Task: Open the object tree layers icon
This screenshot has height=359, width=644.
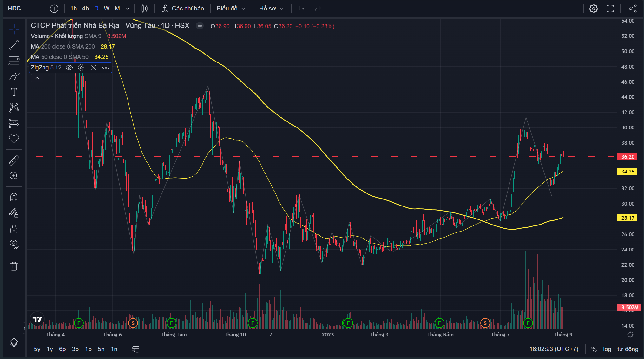Action: tap(14, 343)
